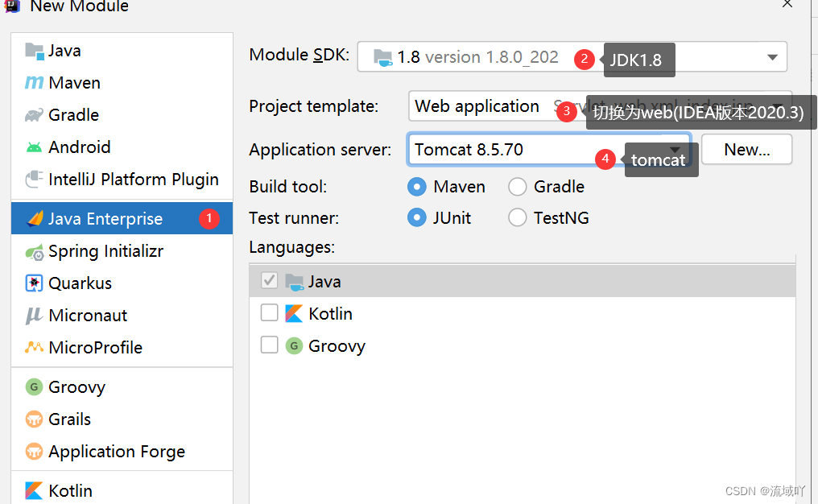This screenshot has width=818, height=504.
Task: Choose Spring Initializr in the sidebar
Action: [x=122, y=252]
